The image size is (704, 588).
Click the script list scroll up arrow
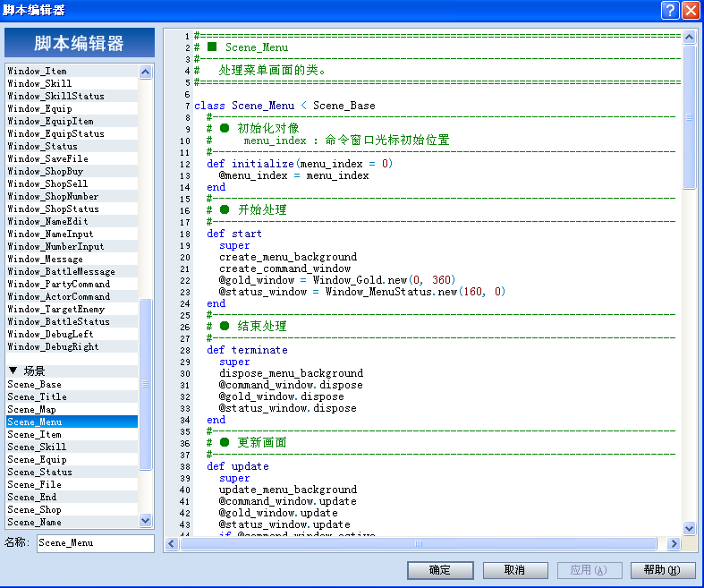(x=145, y=72)
